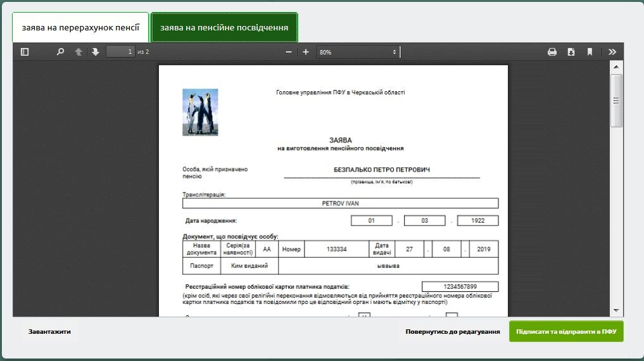Expand the additional tools double-chevron menu

612,52
